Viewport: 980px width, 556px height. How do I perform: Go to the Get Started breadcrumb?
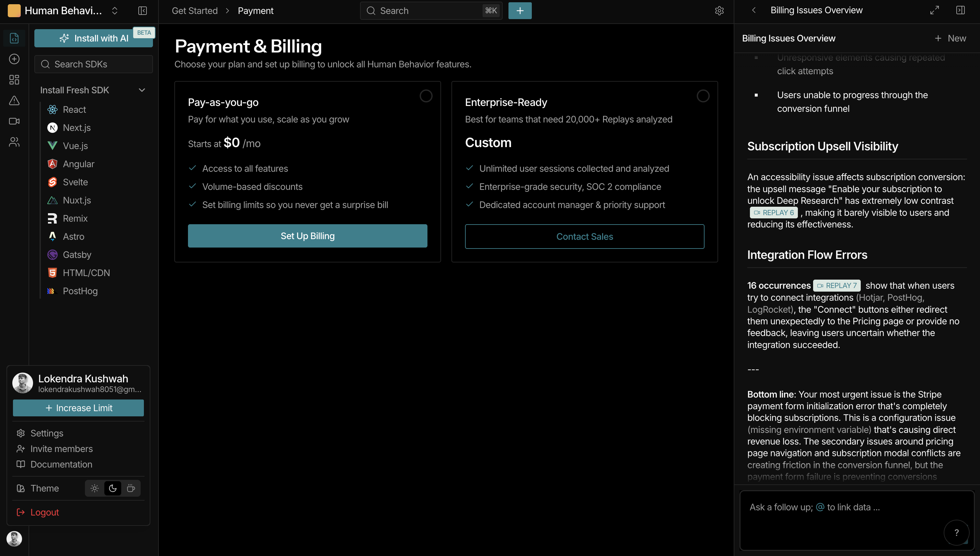point(195,11)
